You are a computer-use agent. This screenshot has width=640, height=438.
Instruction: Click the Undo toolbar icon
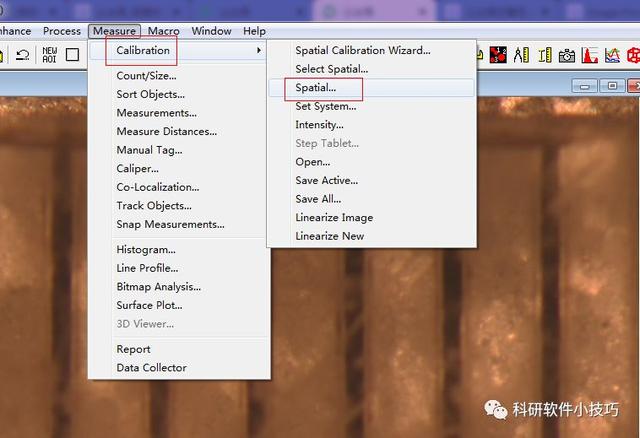click(x=22, y=55)
